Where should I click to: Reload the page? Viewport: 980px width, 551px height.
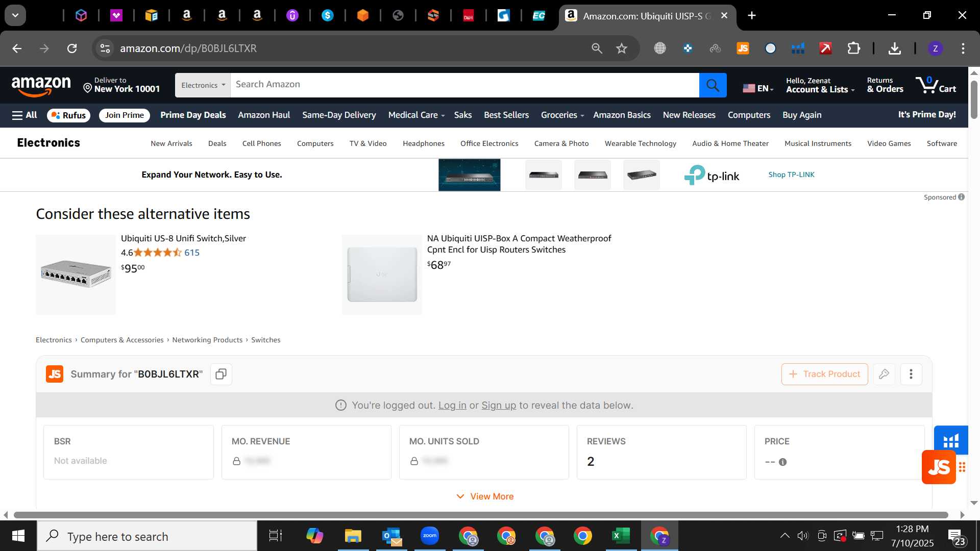72,48
